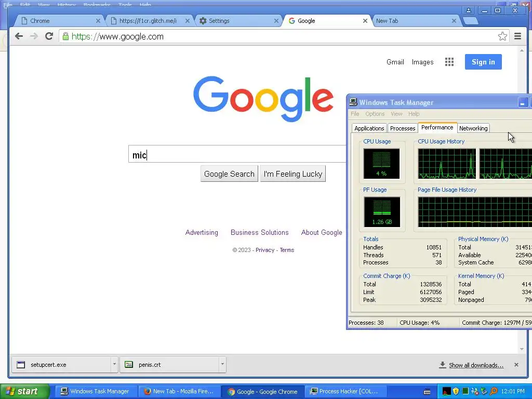Click the page scrollbar up arrow
The width and height of the screenshot is (532, 399).
click(x=522, y=50)
